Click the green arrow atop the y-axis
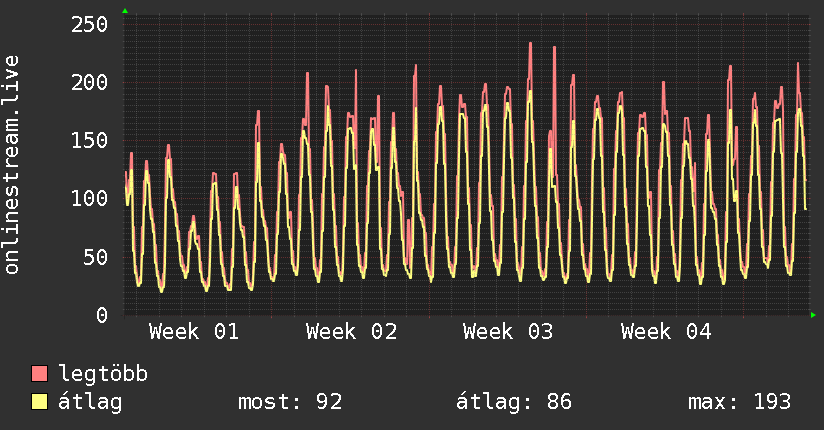 [124, 11]
